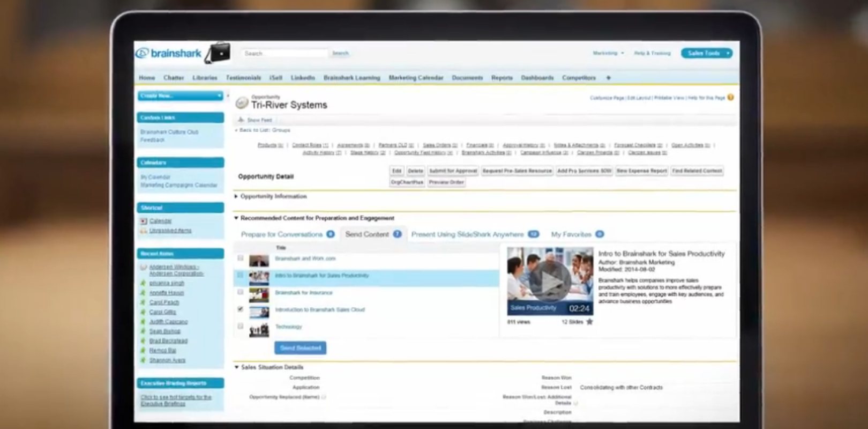Switch to the My Favorites tab

tap(577, 234)
